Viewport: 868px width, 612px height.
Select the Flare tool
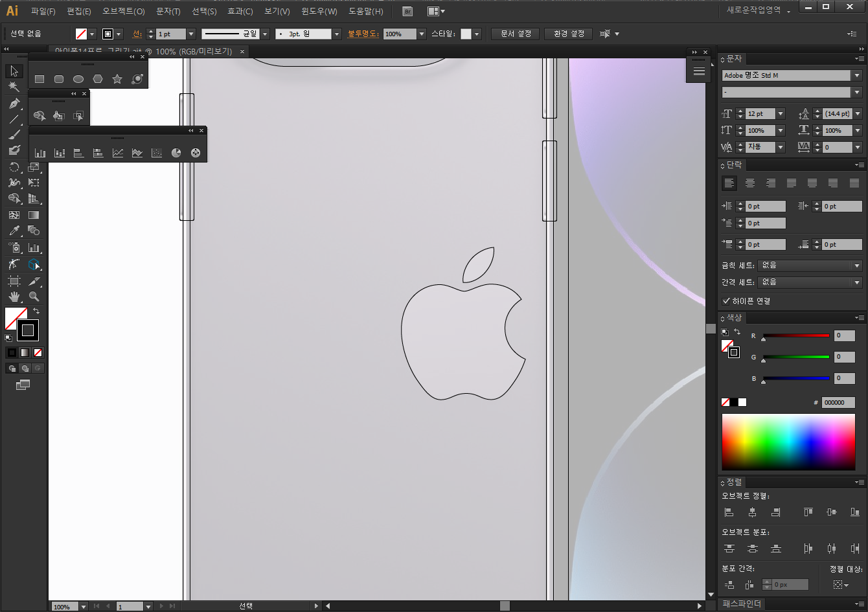[137, 79]
